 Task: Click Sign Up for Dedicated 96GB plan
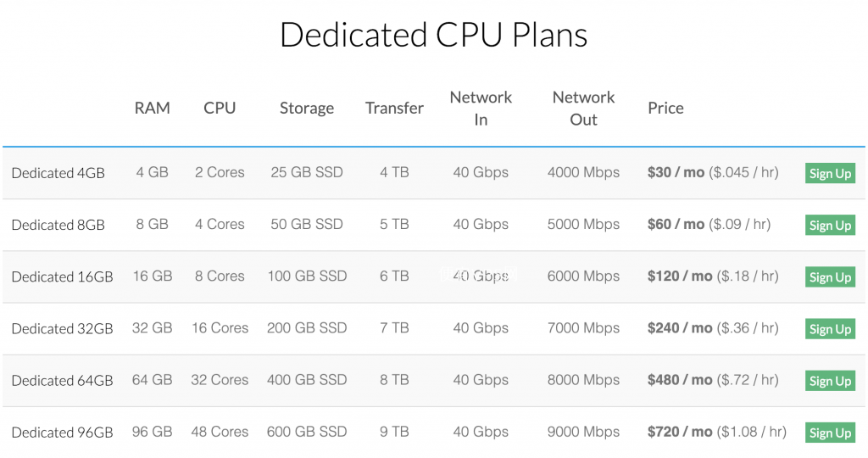[x=830, y=433]
